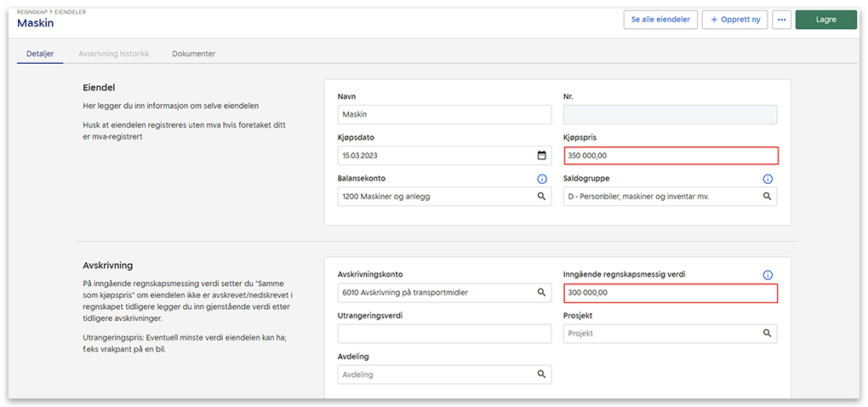Image resolution: width=868 pixels, height=407 pixels.
Task: Click the search icon in Prosjekt field
Action: click(x=767, y=334)
